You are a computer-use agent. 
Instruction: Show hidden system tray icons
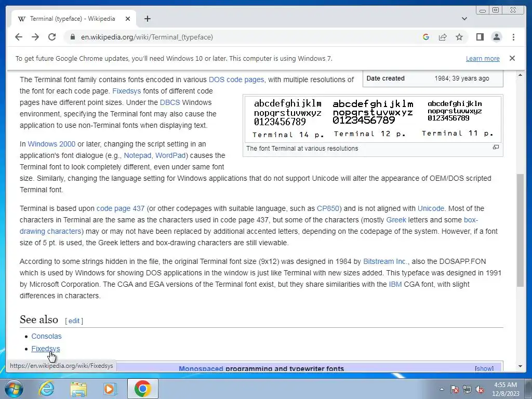[442, 390]
